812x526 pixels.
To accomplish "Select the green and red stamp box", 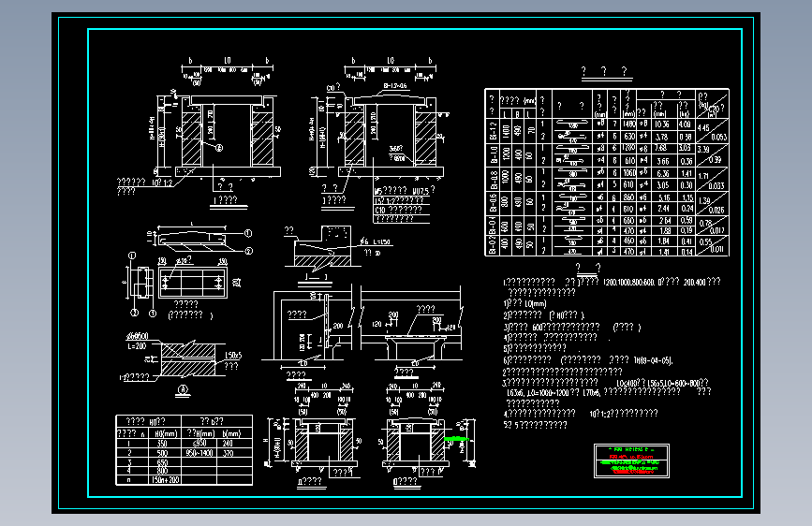I will tap(631, 460).
